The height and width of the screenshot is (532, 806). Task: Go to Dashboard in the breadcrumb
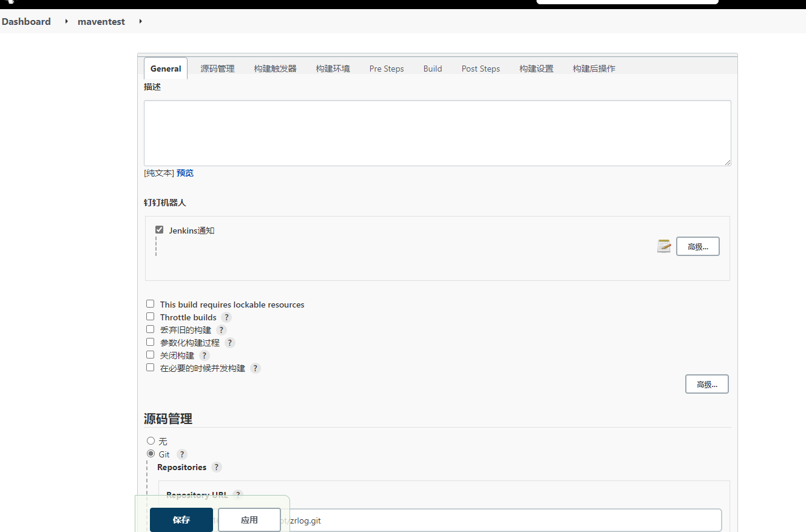pyautogui.click(x=26, y=21)
